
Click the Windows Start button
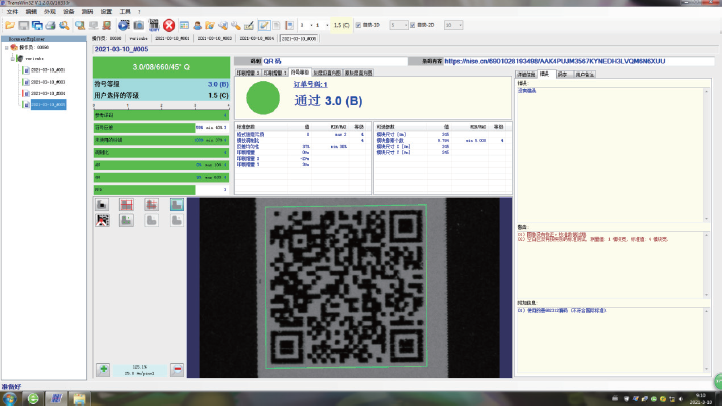coord(9,398)
